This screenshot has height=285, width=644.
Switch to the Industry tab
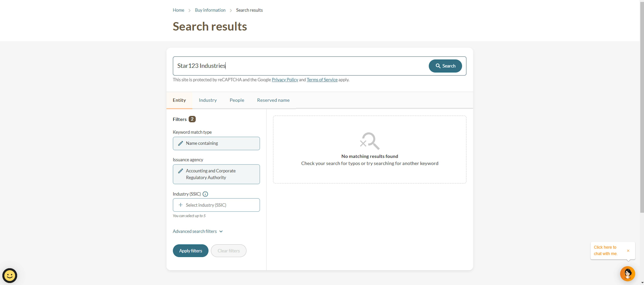tap(208, 100)
